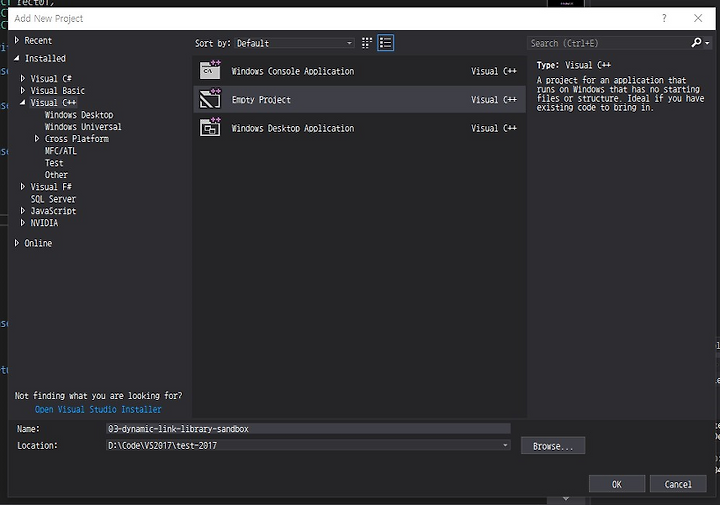
Task: Focus the Search (Ctrl+E) box
Action: pos(609,43)
